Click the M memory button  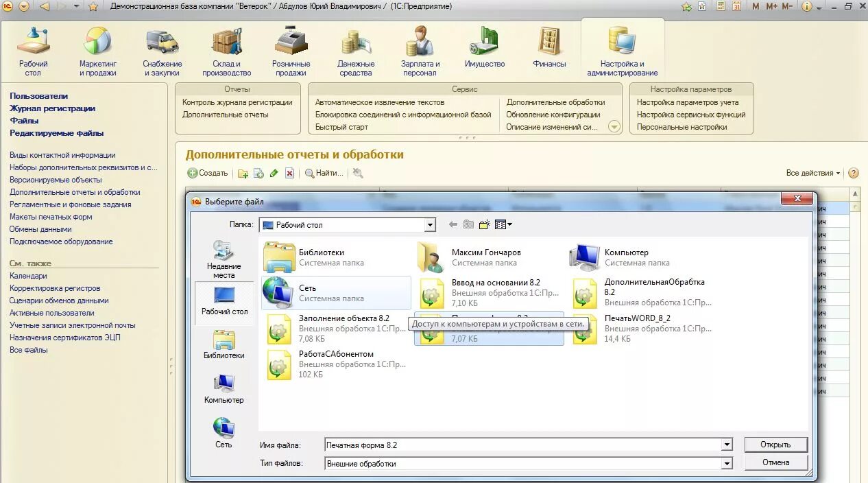[756, 7]
